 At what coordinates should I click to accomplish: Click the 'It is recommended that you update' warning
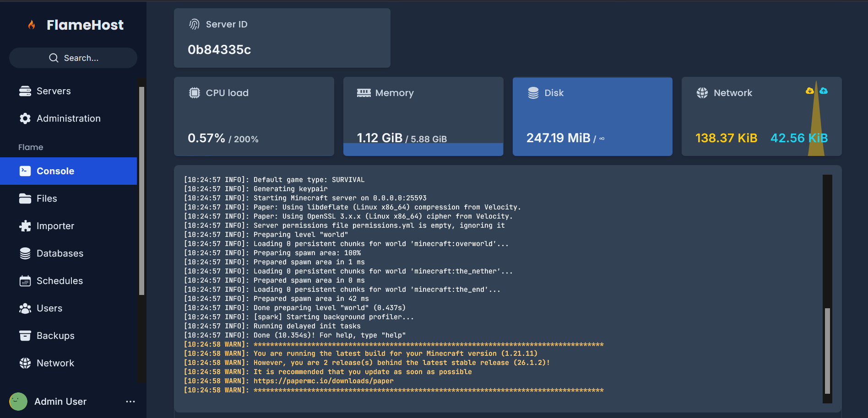point(327,372)
